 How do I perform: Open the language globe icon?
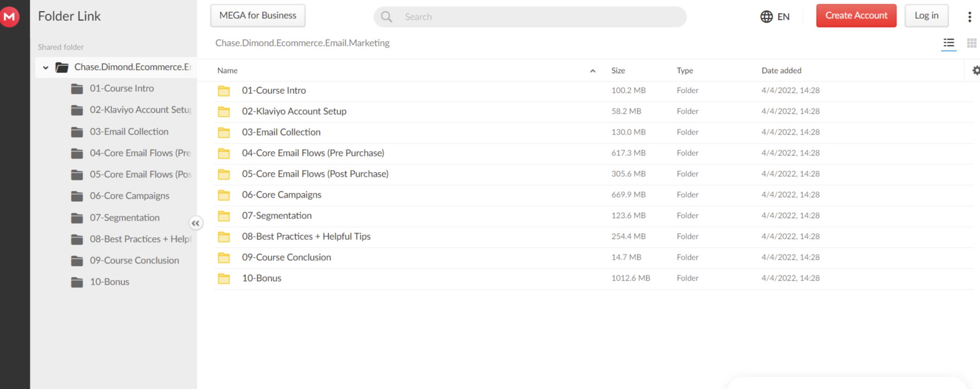pyautogui.click(x=766, y=17)
